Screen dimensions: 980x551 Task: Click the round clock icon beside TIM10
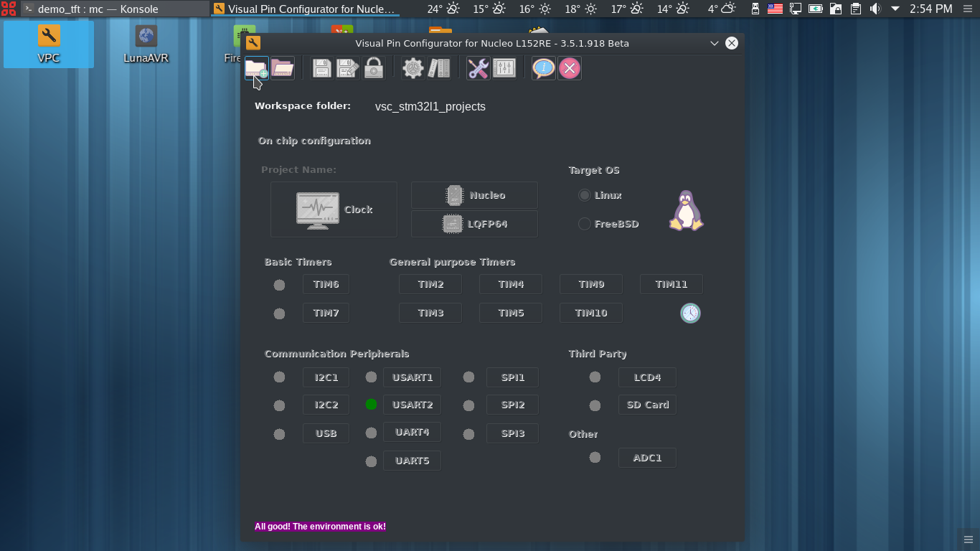[690, 313]
